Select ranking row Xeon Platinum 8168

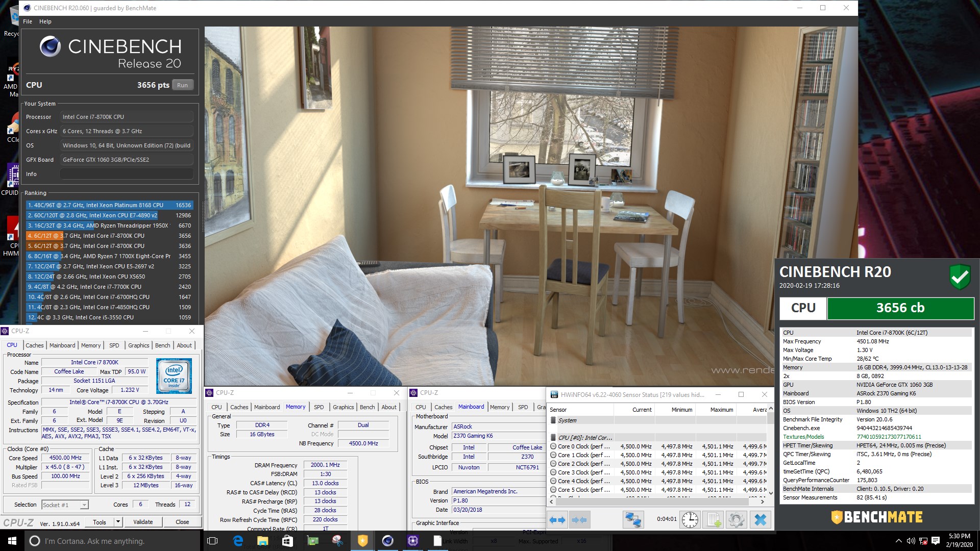(109, 205)
